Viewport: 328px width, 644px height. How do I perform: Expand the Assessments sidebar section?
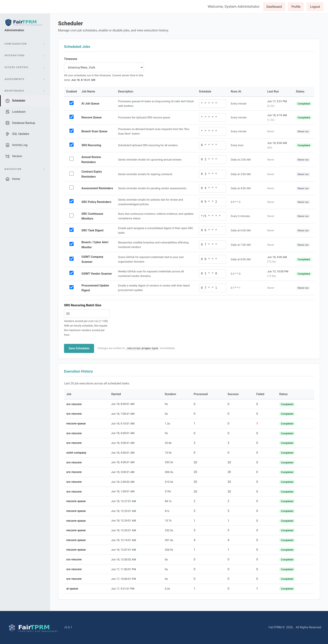[25, 79]
